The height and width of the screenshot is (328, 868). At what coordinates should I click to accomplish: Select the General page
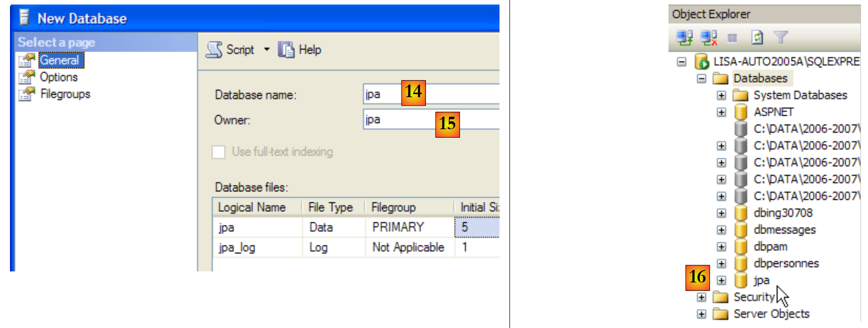click(x=59, y=61)
